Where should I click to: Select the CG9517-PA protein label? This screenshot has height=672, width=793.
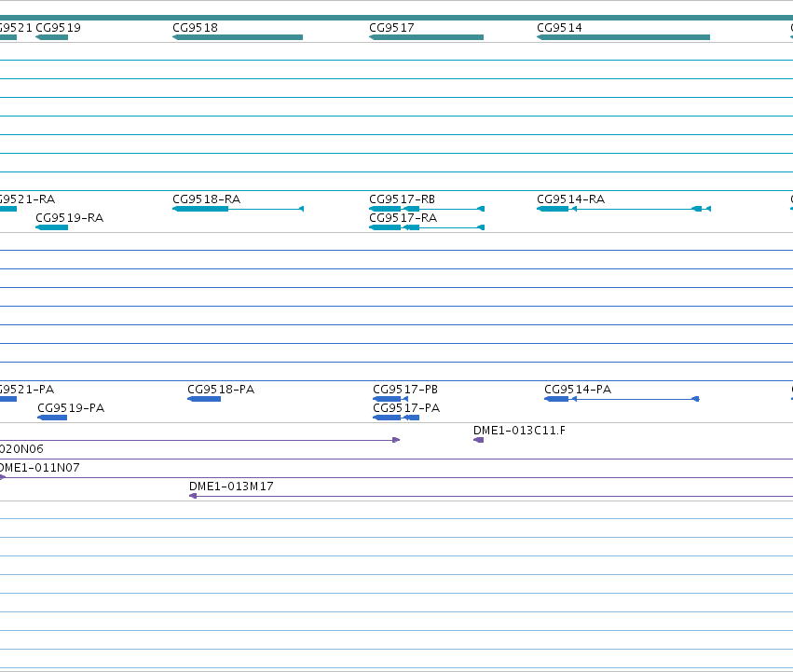406,408
